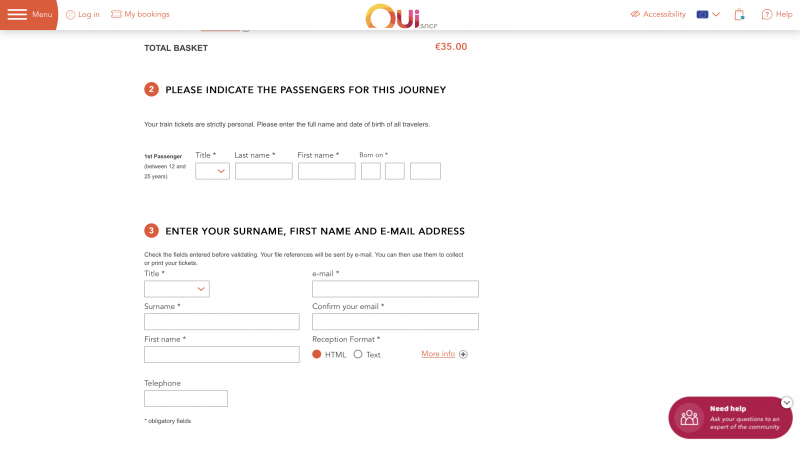Click the plus icon beside More info

click(x=463, y=354)
